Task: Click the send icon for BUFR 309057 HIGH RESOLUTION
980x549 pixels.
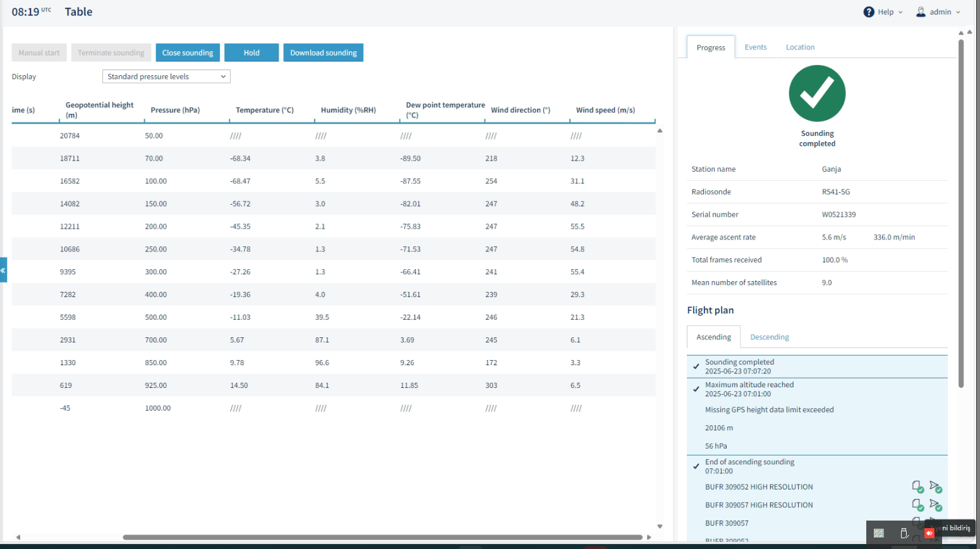Action: [936, 505]
